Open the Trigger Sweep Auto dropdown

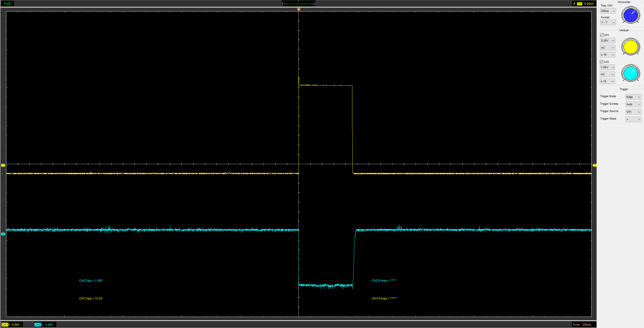(x=633, y=104)
